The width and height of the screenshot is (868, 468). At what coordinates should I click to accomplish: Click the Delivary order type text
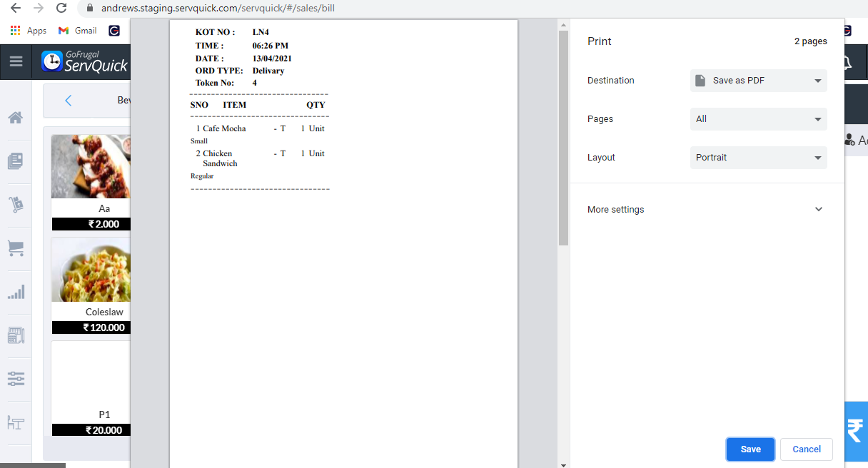pos(268,71)
